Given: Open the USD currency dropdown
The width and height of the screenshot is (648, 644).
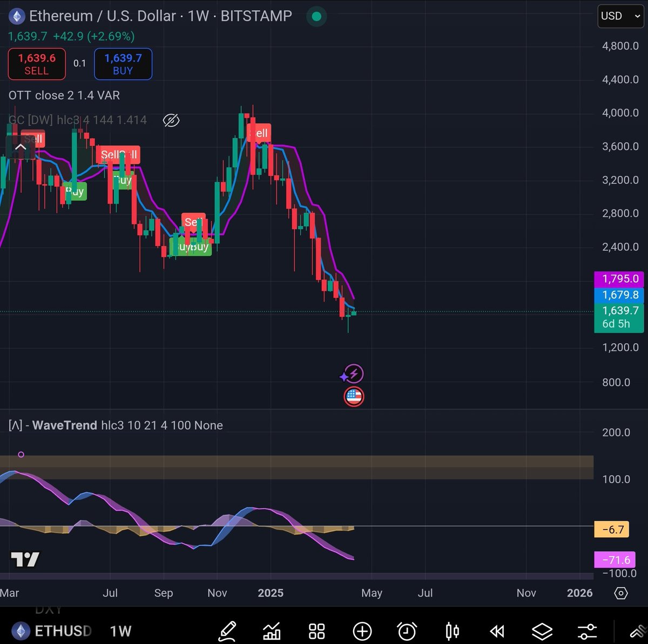Looking at the screenshot, I should click(x=620, y=16).
